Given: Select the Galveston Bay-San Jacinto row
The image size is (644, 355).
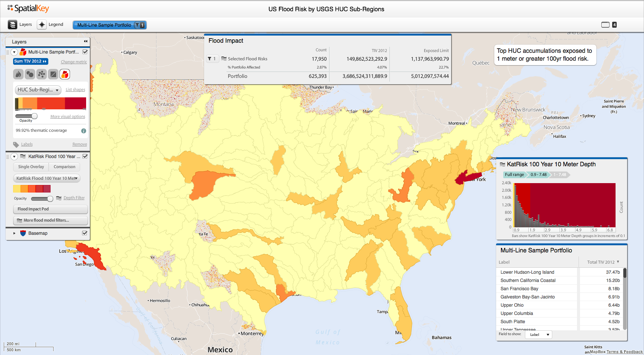Looking at the screenshot, I should coord(559,297).
